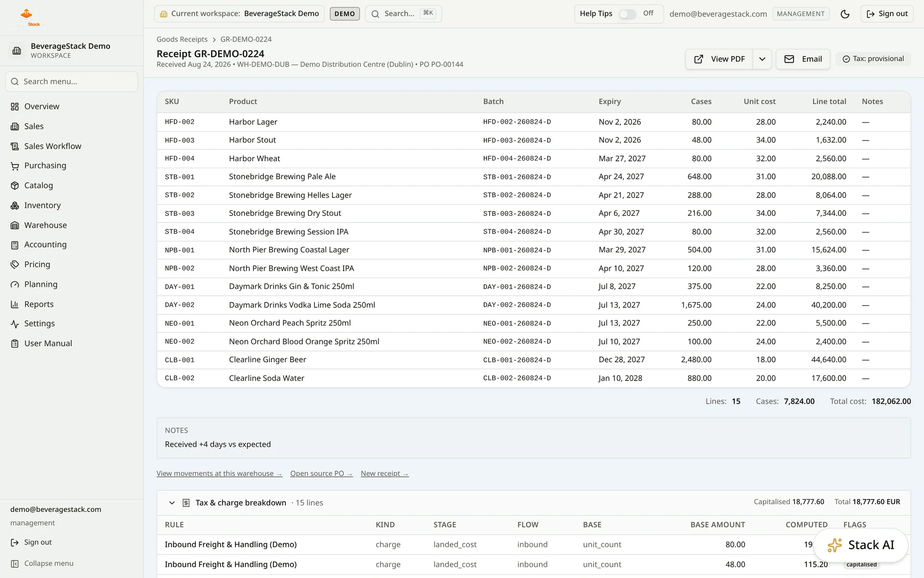The width and height of the screenshot is (924, 578).
Task: Click the View PDF button
Action: click(x=719, y=59)
